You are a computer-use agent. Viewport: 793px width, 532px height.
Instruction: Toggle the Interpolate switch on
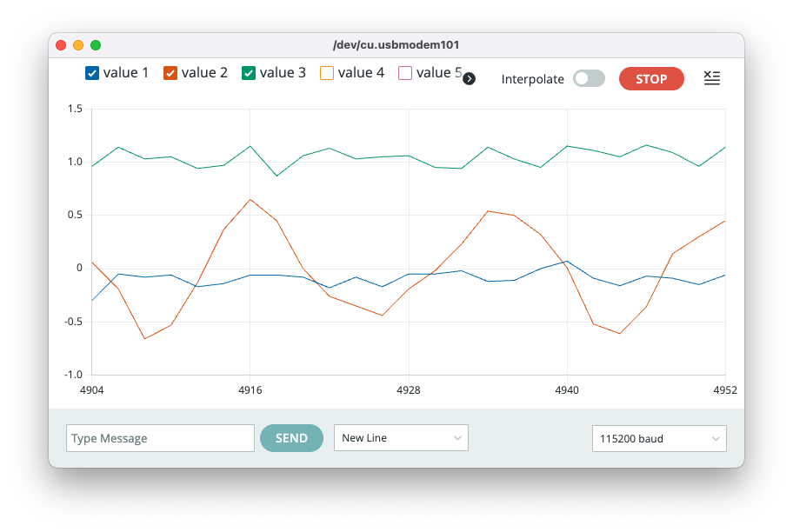[588, 79]
